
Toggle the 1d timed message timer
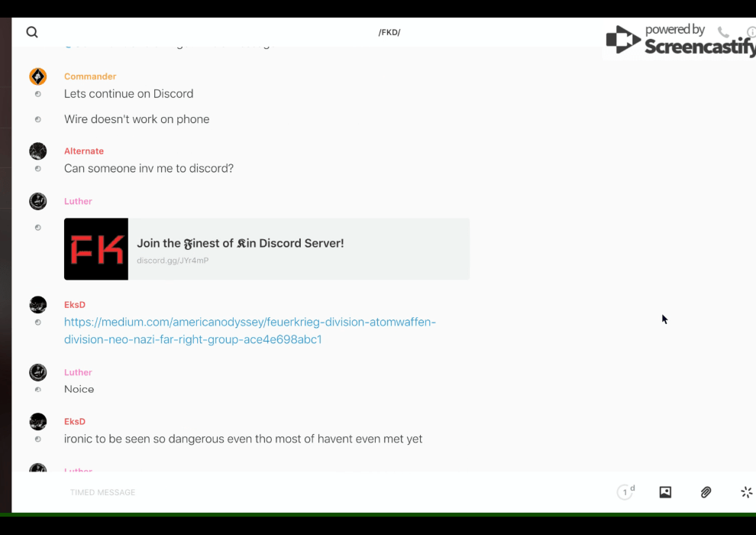point(625,492)
